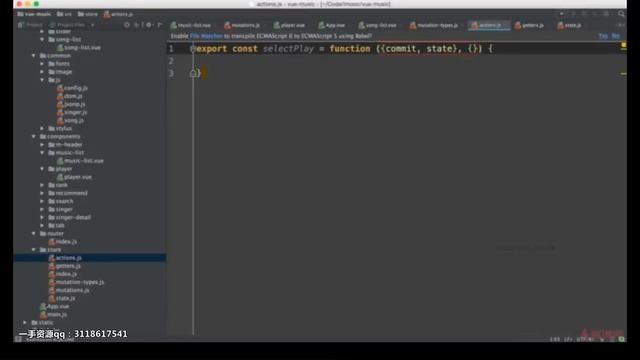
Task: Switch to the mutation-types.js editor tab
Action: [x=434, y=25]
